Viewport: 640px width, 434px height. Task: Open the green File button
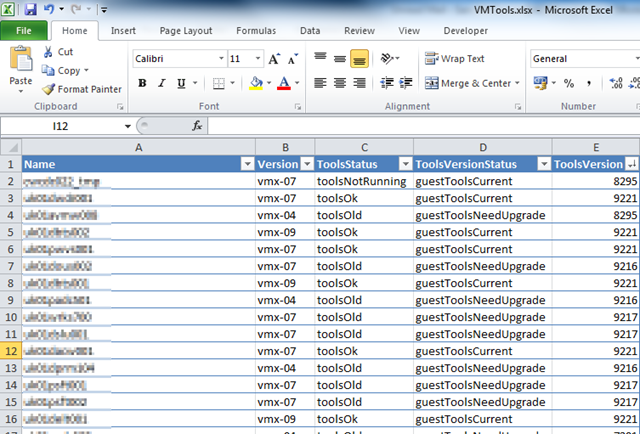coord(24,31)
